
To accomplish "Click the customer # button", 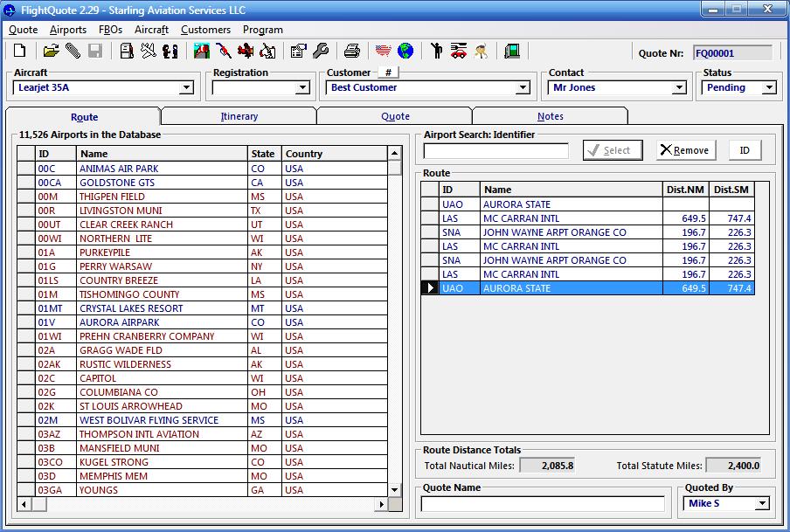I will pos(387,73).
